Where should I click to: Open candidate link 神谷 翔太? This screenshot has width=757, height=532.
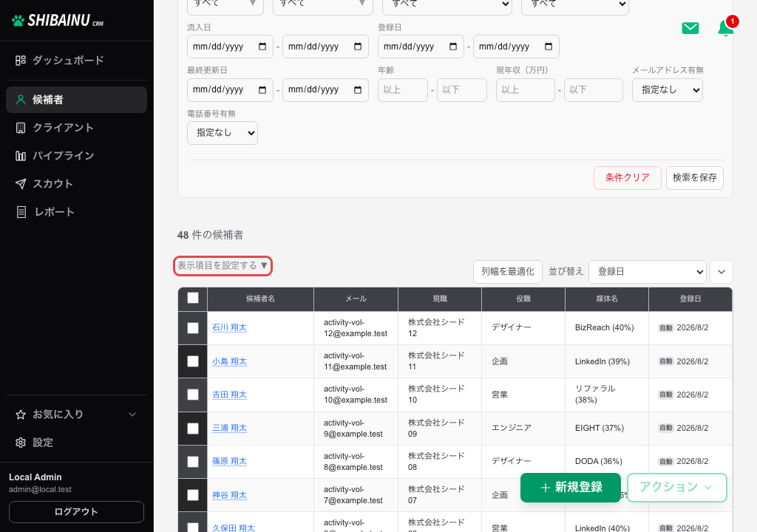229,495
